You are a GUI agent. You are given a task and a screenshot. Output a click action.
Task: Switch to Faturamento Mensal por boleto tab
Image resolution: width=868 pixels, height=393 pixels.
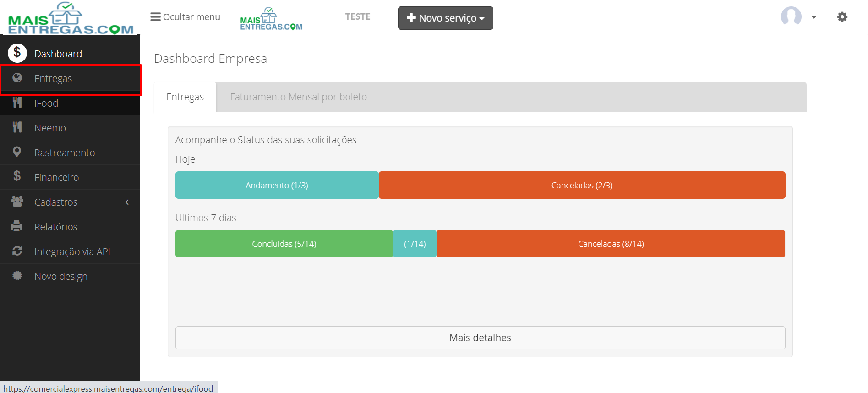(298, 97)
